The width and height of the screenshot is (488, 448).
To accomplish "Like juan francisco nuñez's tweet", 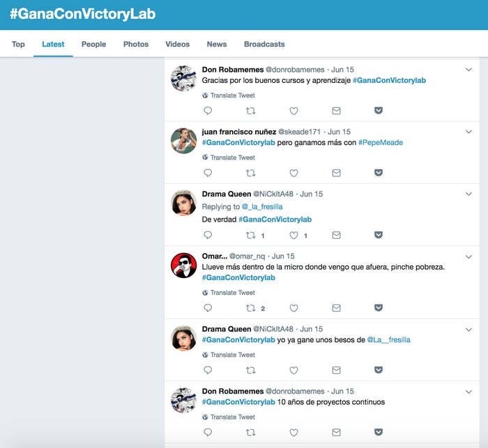I will [x=293, y=173].
